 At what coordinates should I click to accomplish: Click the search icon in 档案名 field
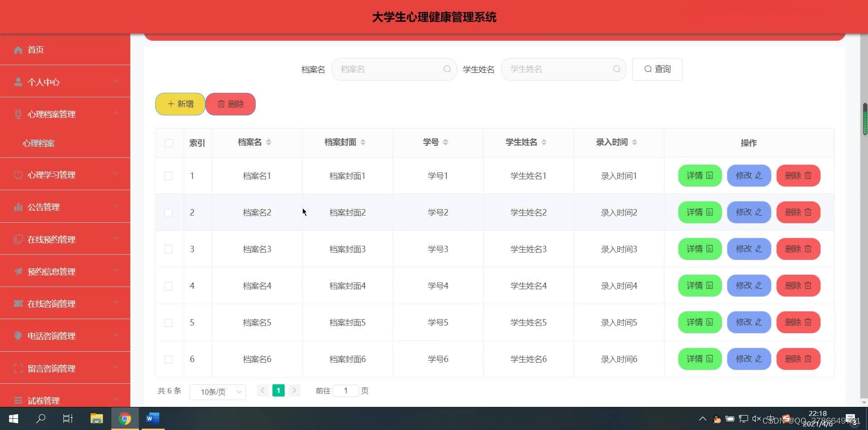[447, 69]
